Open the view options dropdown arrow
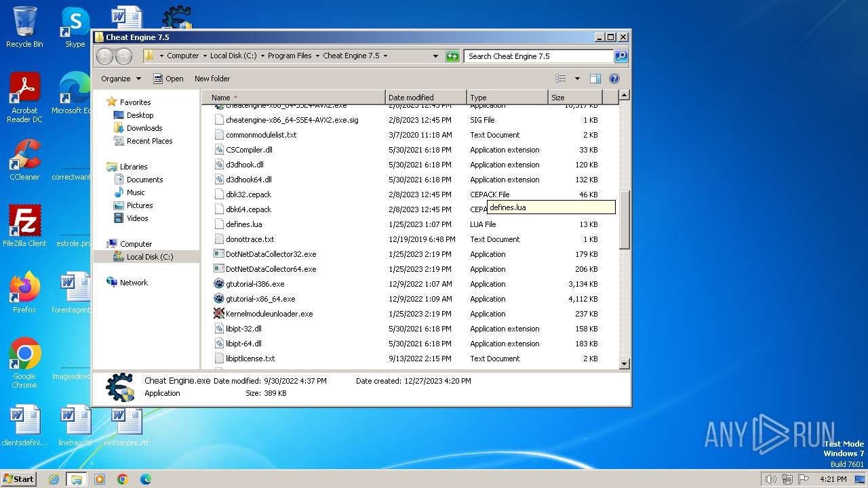 (x=577, y=79)
